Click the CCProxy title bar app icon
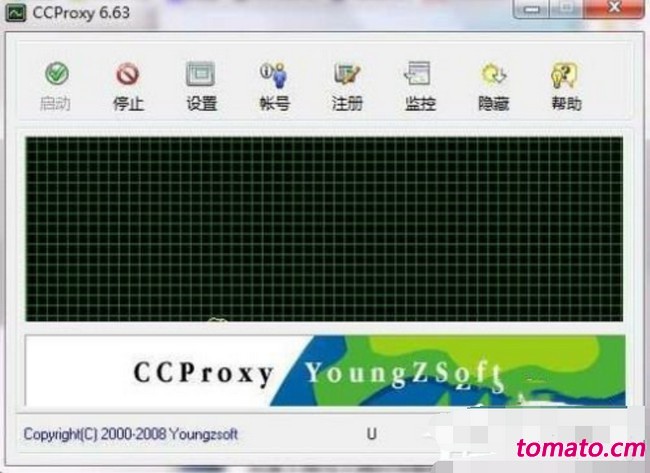This screenshot has width=650, height=473. (15, 13)
